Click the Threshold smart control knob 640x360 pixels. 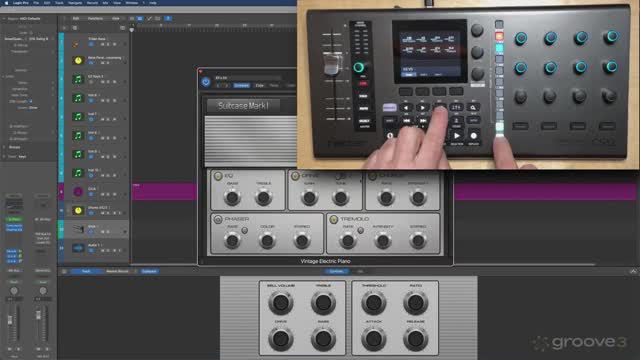pos(373,303)
